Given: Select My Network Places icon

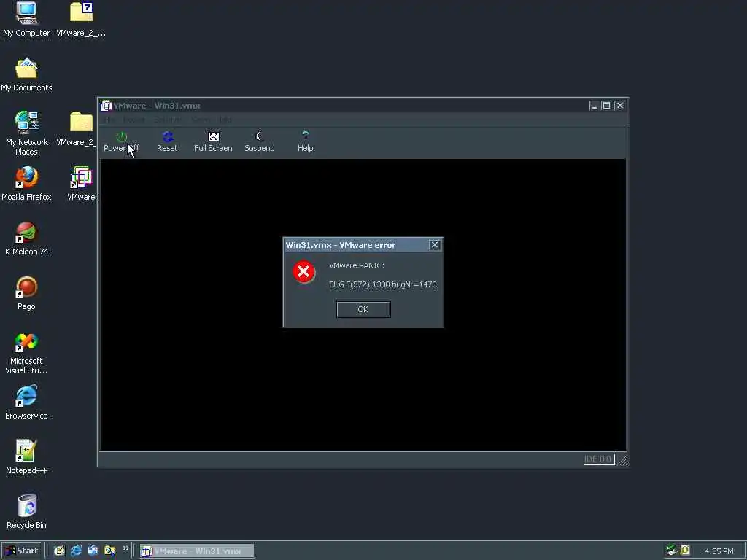Looking at the screenshot, I should click(27, 133).
